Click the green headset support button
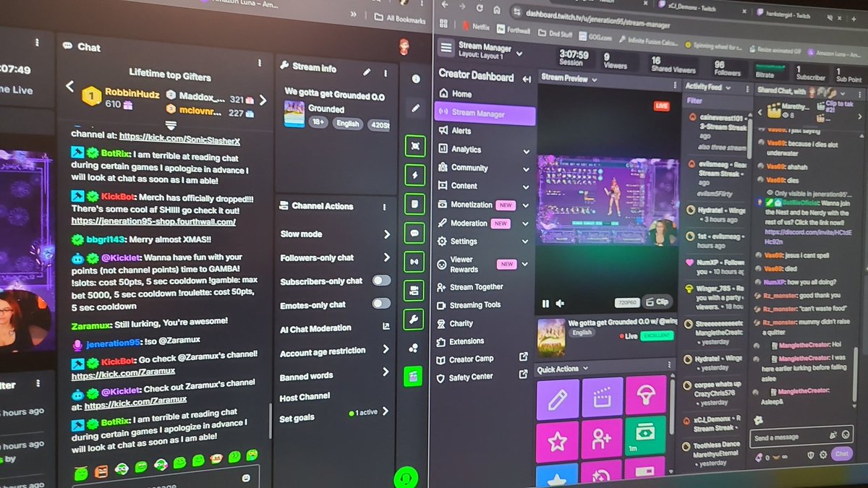The height and width of the screenshot is (488, 868). [x=407, y=478]
